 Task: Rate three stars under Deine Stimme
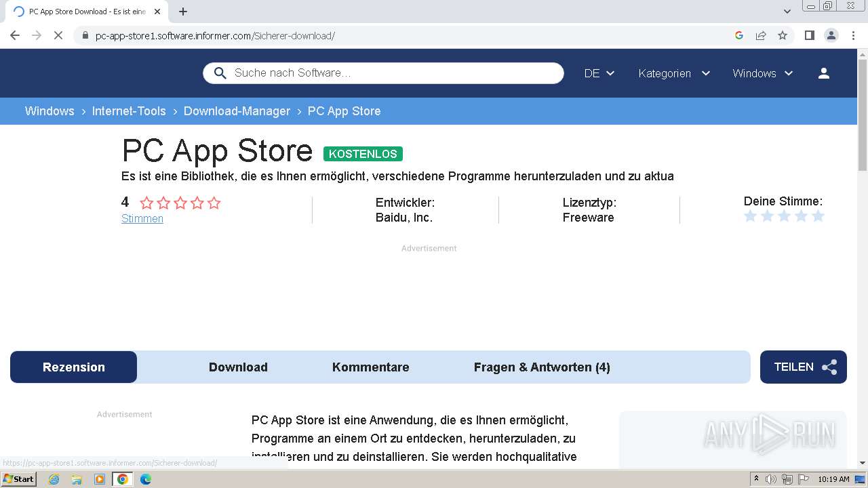784,216
